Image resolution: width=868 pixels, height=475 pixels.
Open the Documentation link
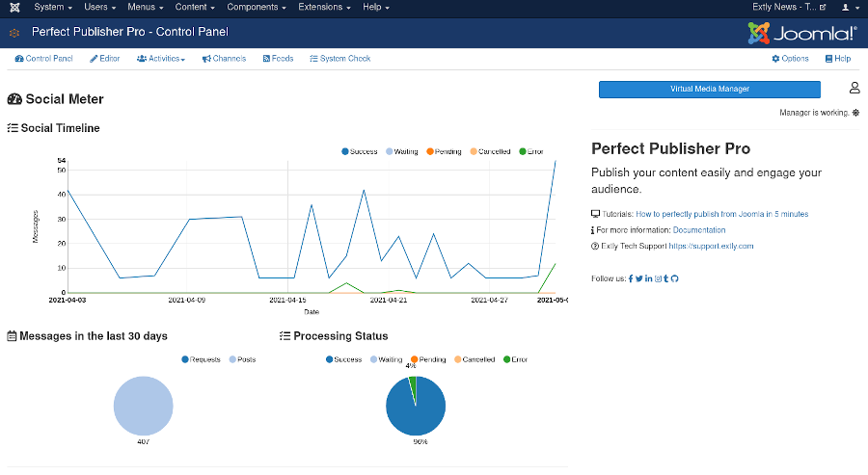coord(698,230)
